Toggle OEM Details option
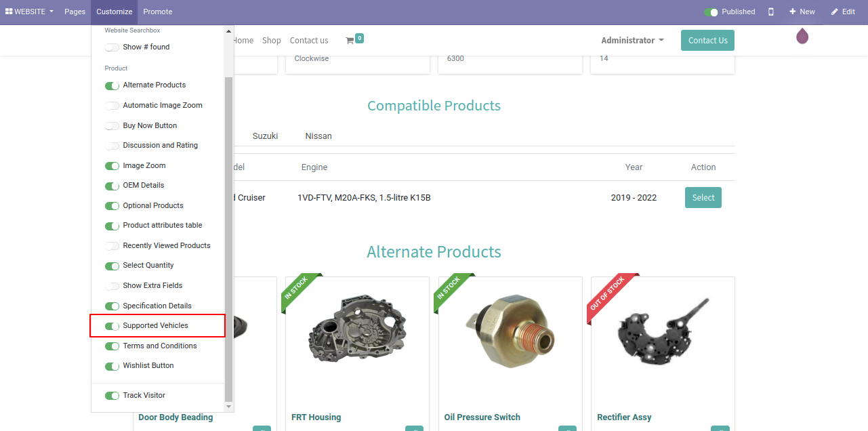This screenshot has width=868, height=431. pyautogui.click(x=112, y=186)
